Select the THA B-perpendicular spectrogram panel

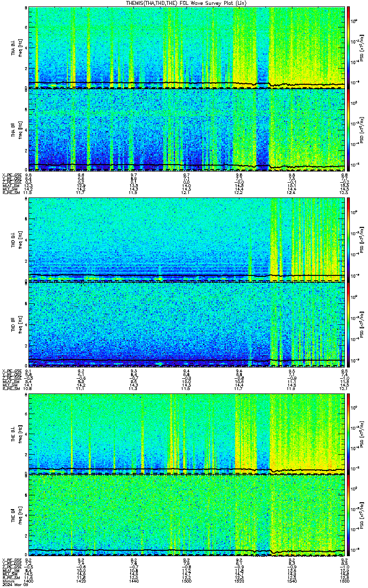[187, 47]
